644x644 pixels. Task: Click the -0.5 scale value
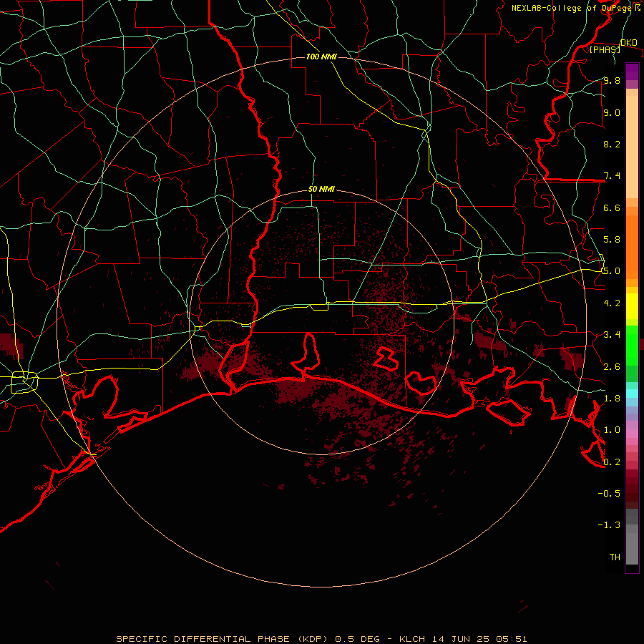point(609,493)
